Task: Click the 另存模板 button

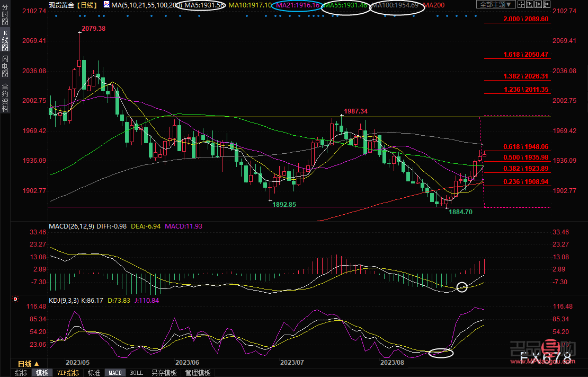Action: [164, 373]
